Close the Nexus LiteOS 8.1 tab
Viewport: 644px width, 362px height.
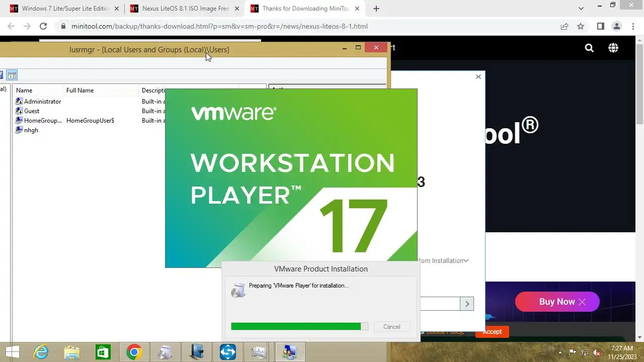[x=237, y=9]
